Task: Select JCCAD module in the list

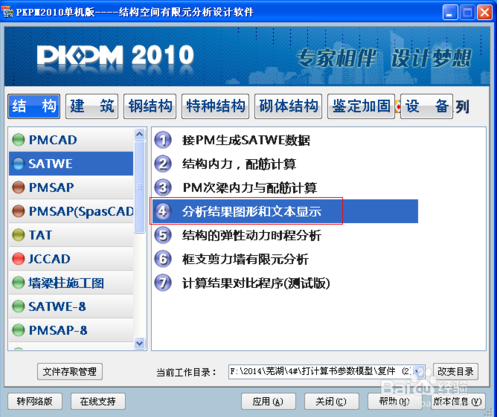Action: [71, 259]
